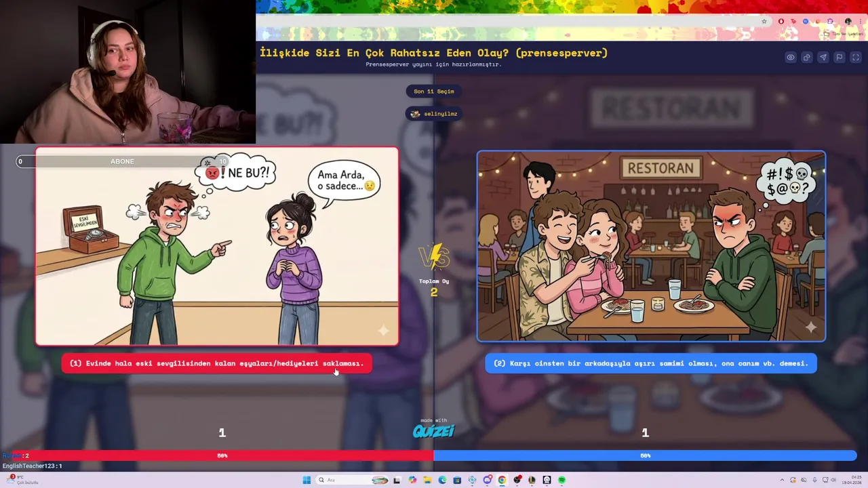Click the flag report icon
The width and height of the screenshot is (868, 488).
pyautogui.click(x=840, y=58)
